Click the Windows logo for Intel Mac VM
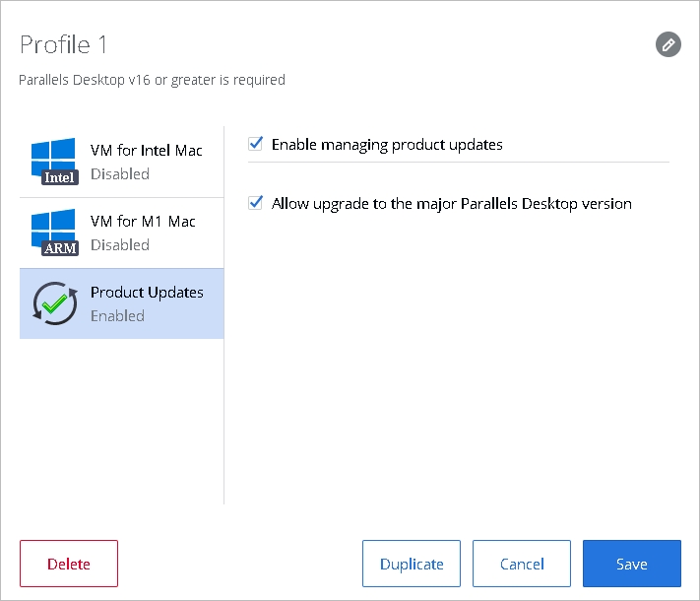The image size is (700, 601). [52, 157]
